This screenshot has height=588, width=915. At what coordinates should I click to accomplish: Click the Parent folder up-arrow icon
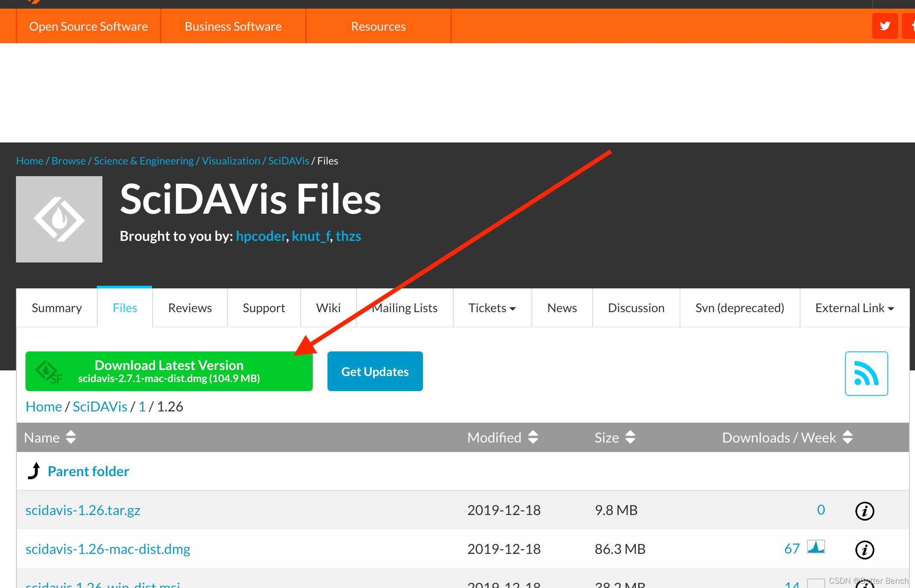coord(34,471)
